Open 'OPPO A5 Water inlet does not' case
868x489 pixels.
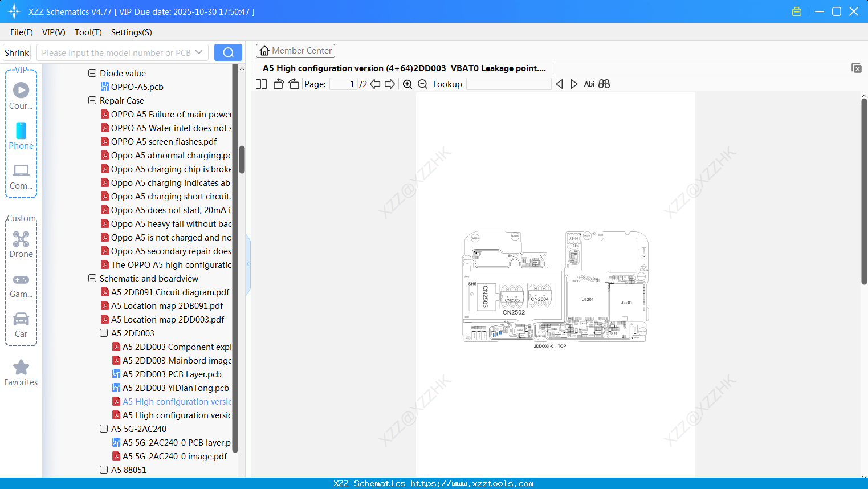coord(166,128)
